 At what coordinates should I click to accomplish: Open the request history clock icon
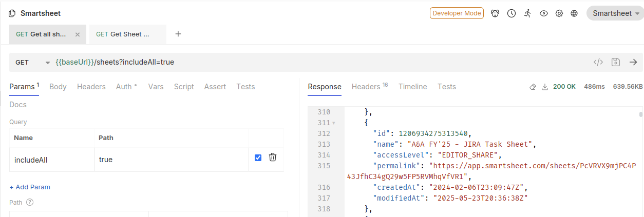[512, 13]
